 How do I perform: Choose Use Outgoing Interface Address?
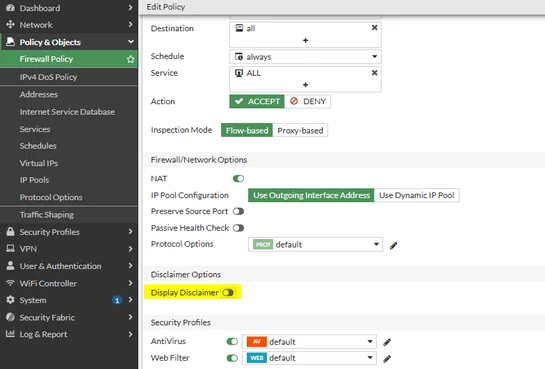coord(311,195)
